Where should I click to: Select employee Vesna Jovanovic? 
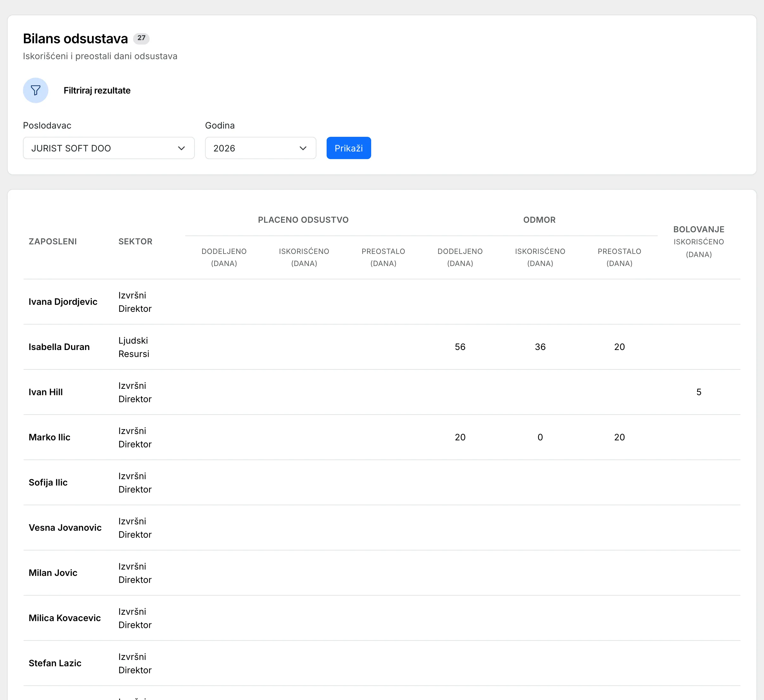click(65, 528)
